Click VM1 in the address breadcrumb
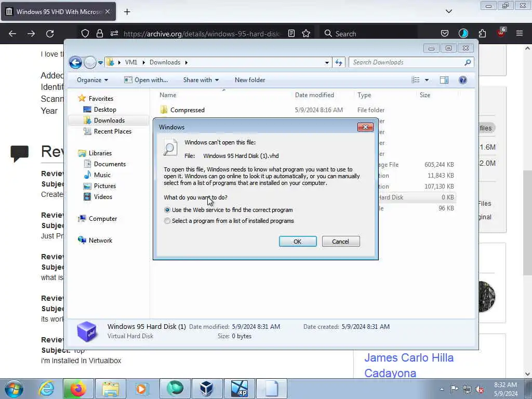Viewport: 532px width, 399px height. 131,62
